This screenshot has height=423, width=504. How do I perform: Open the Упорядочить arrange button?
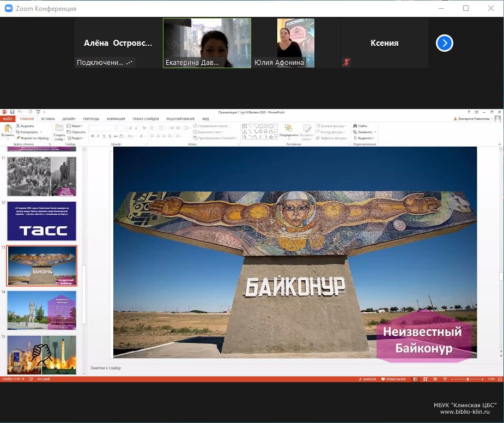pyautogui.click(x=289, y=131)
